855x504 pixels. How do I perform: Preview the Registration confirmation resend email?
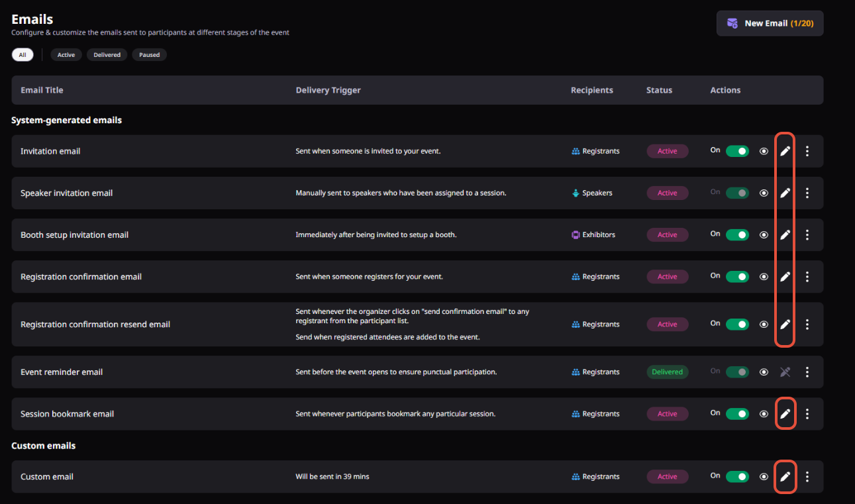[764, 324]
